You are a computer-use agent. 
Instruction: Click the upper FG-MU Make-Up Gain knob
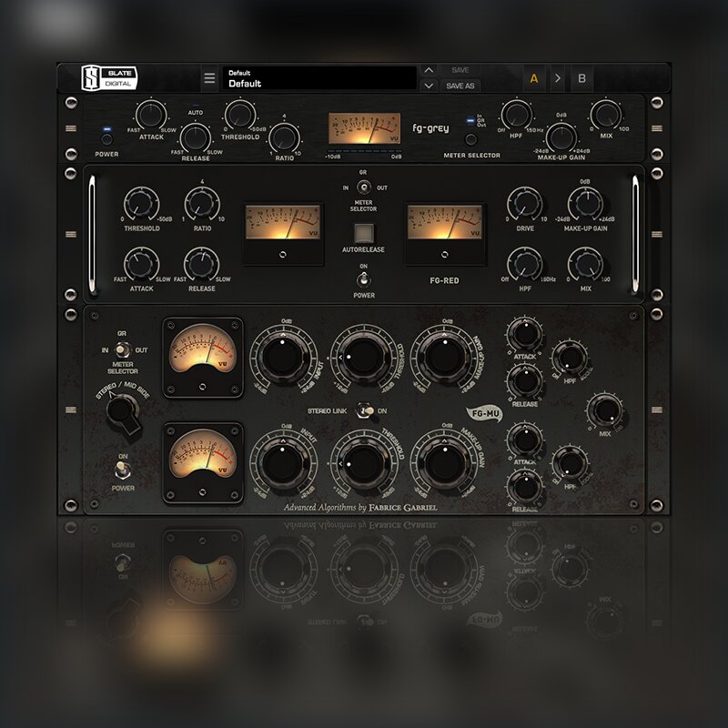coord(444,357)
